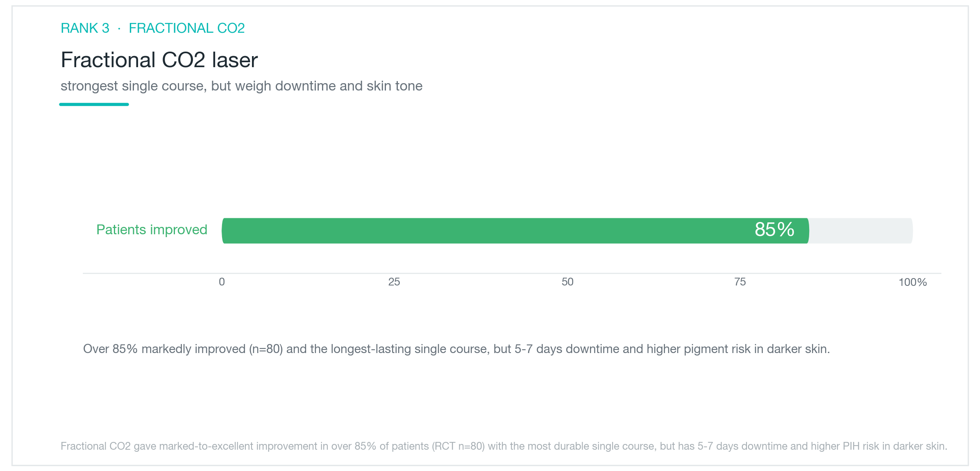Screen dimensions: 980x471
Task: Click the horizontal axis line
Action: pos(512,273)
